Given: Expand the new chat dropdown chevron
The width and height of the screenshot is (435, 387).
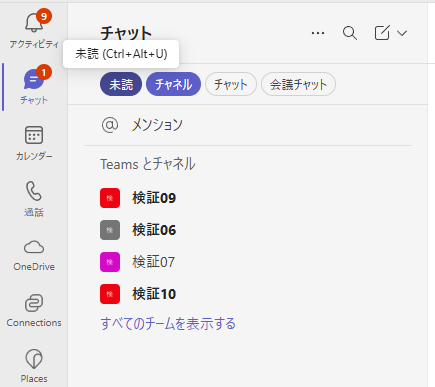Looking at the screenshot, I should pos(402,33).
